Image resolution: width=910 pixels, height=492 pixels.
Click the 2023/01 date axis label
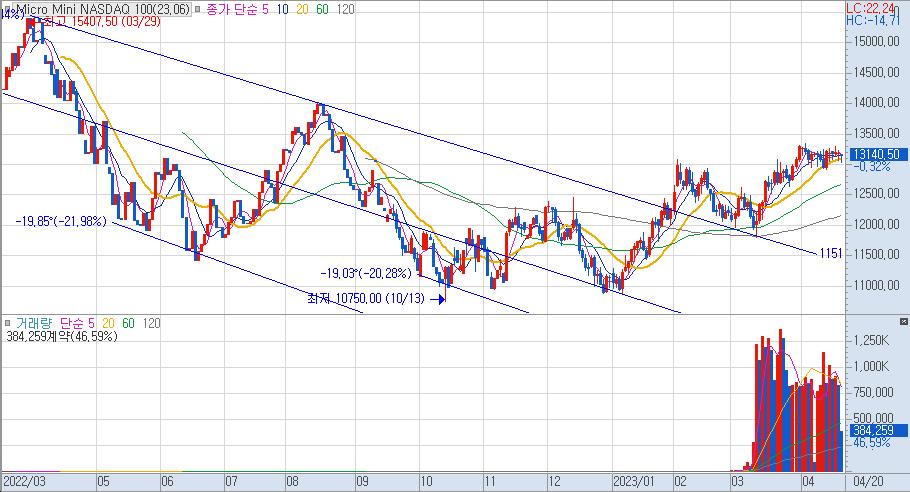coord(634,482)
